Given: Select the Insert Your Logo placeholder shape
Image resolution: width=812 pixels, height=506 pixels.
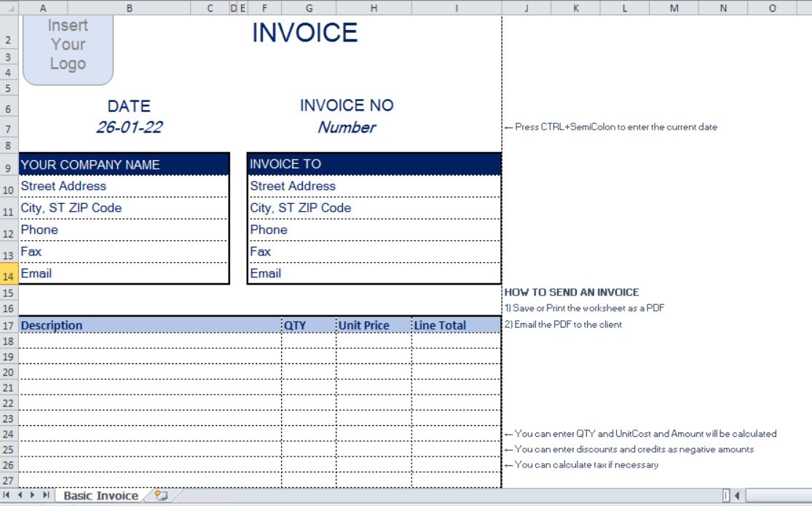Looking at the screenshot, I should point(68,50).
